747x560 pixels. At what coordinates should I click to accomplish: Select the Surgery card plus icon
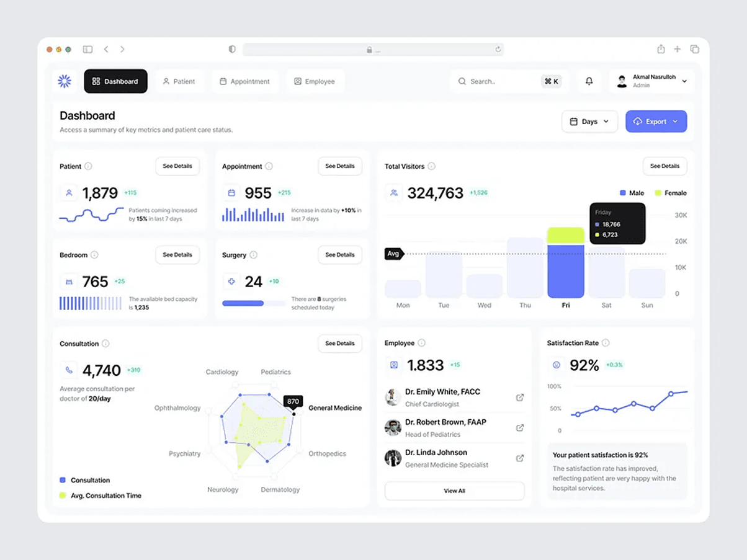(x=231, y=281)
